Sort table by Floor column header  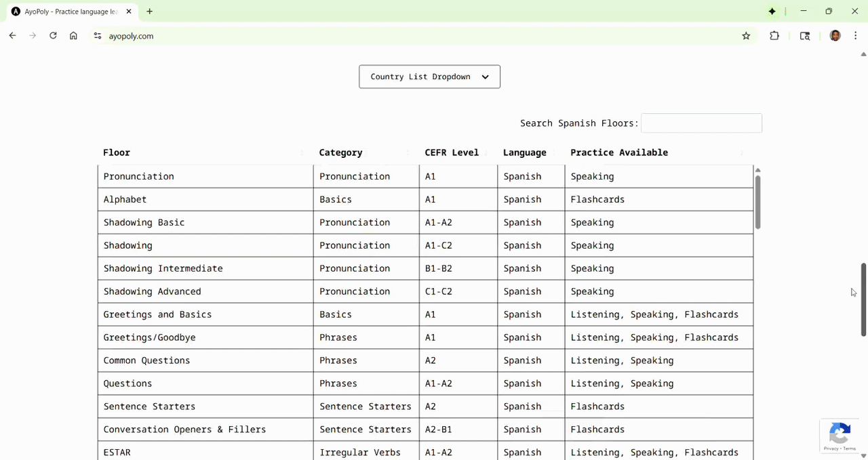(x=117, y=152)
